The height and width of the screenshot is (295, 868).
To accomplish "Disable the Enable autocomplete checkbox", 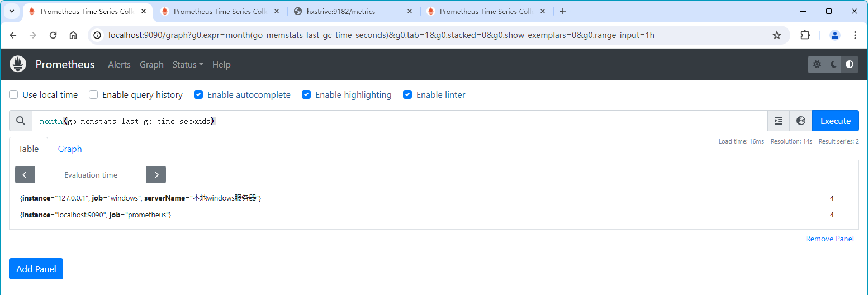I will (x=198, y=94).
